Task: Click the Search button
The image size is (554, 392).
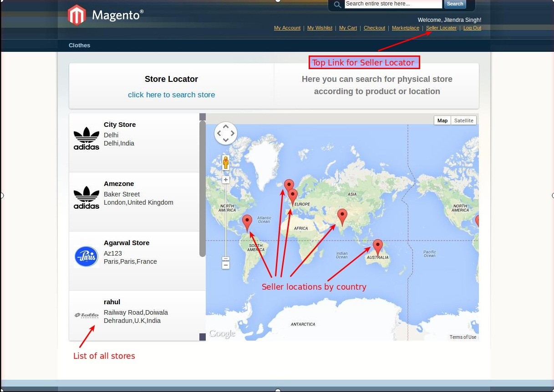Action: [455, 4]
